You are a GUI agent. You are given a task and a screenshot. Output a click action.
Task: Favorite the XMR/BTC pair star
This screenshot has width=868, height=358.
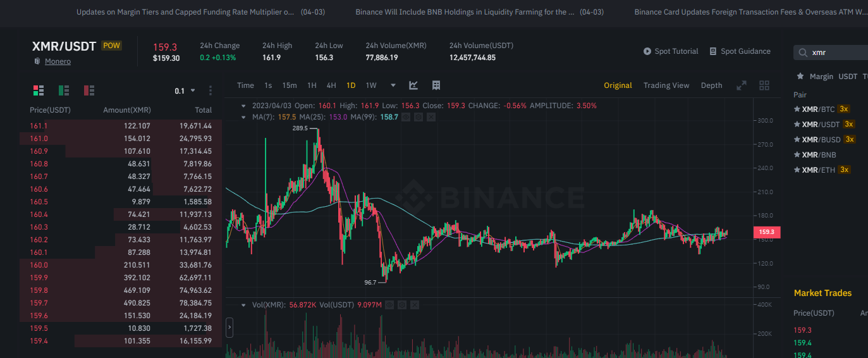(x=797, y=109)
